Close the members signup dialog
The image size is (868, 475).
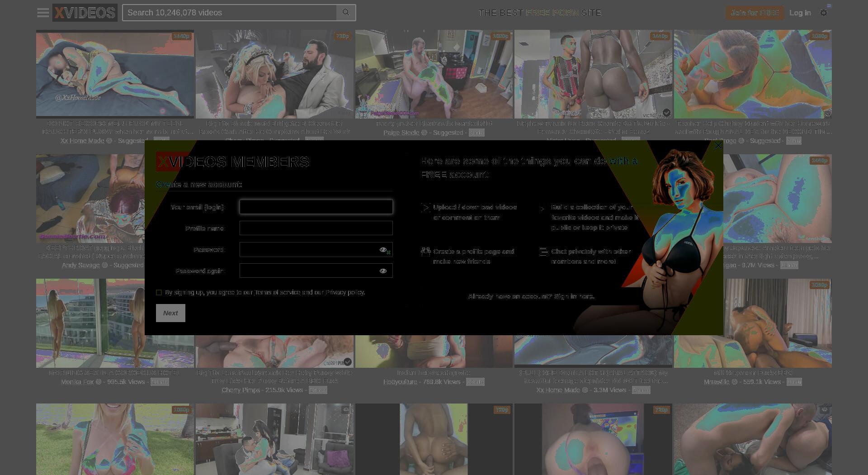[x=718, y=146]
